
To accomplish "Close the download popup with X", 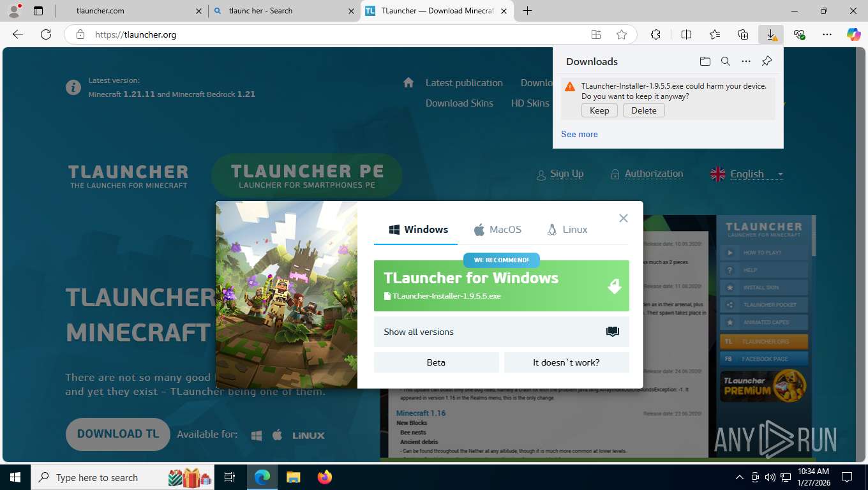I will pos(624,218).
